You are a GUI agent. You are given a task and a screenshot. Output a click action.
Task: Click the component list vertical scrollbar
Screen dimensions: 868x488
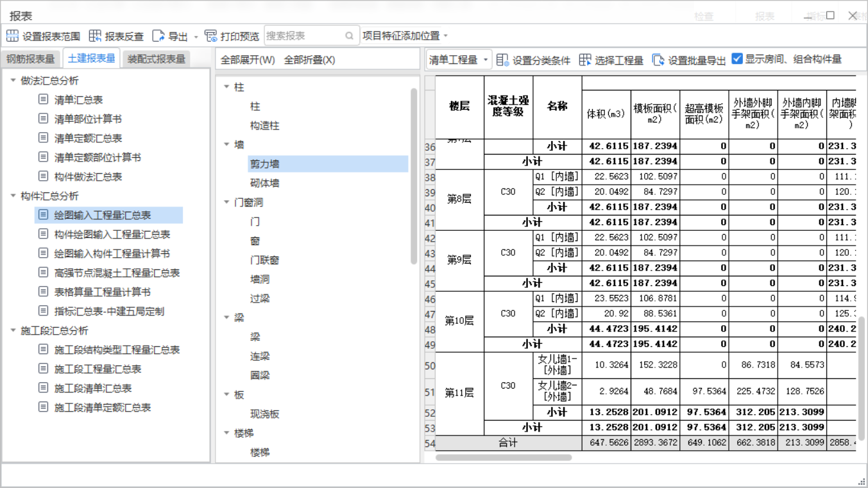coord(414,176)
